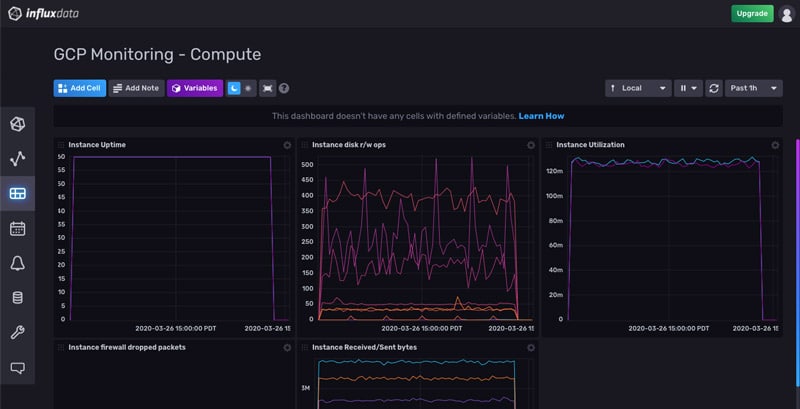Screen dimensions: 800x409
Task: Open the Local timezone dropdown
Action: pos(638,88)
